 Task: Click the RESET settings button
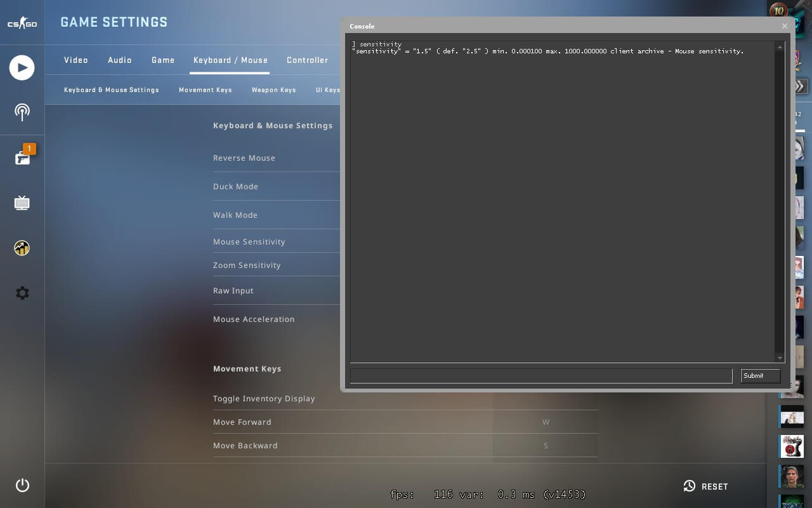pyautogui.click(x=706, y=486)
